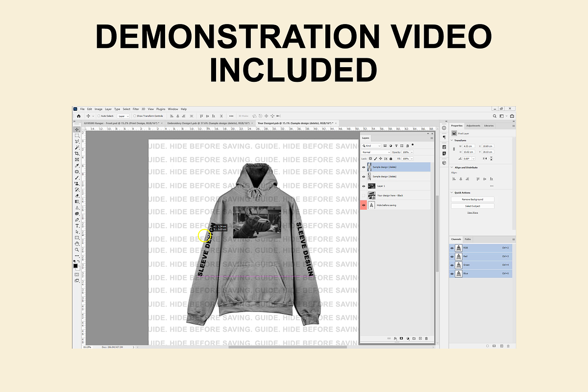Screen dimensions: 588x392
Task: Toggle visibility of the Blue channel
Action: [452, 273]
